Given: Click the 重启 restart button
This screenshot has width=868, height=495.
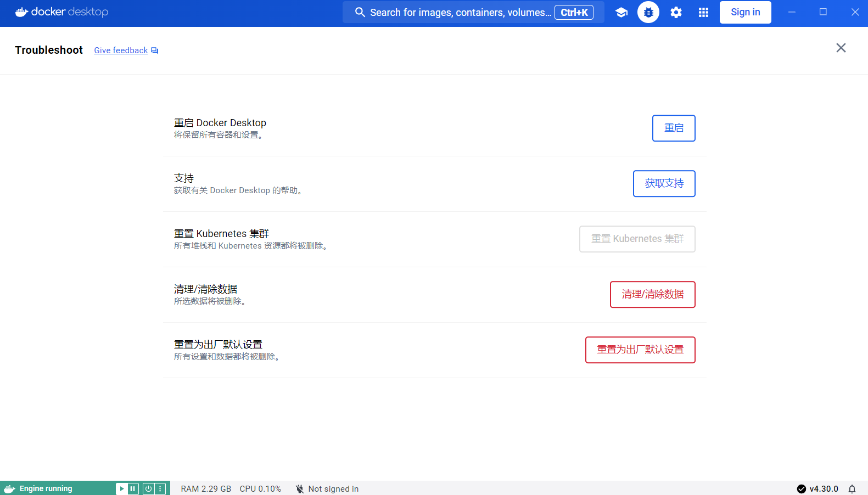Looking at the screenshot, I should click(x=674, y=128).
